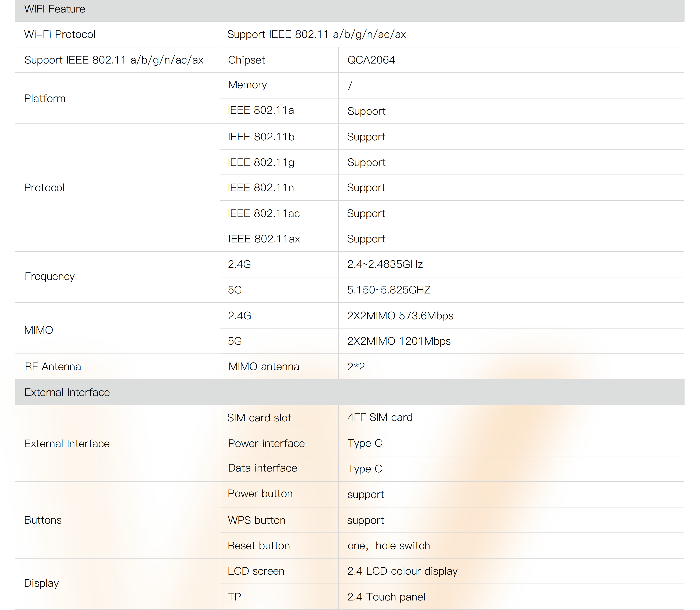
Task: Click the WIFI Feature section header
Action: point(55,9)
